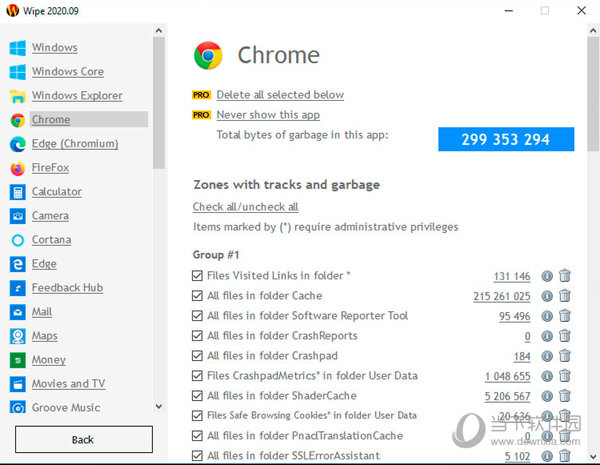Click the total bytes value 299 353 294
Image resolution: width=600 pixels, height=465 pixels.
(x=506, y=139)
